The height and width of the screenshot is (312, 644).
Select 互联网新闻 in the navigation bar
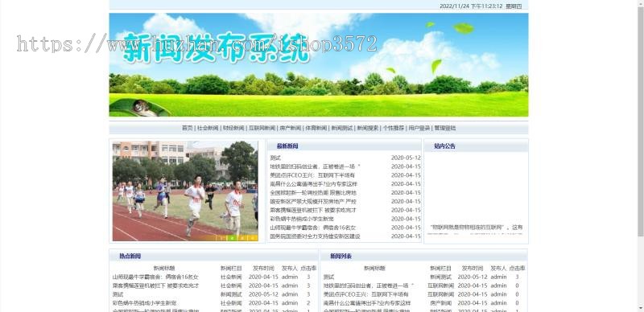(262, 128)
